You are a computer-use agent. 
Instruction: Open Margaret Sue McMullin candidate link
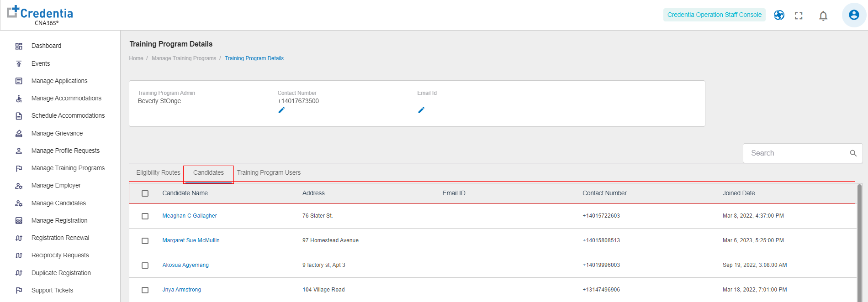[191, 240]
